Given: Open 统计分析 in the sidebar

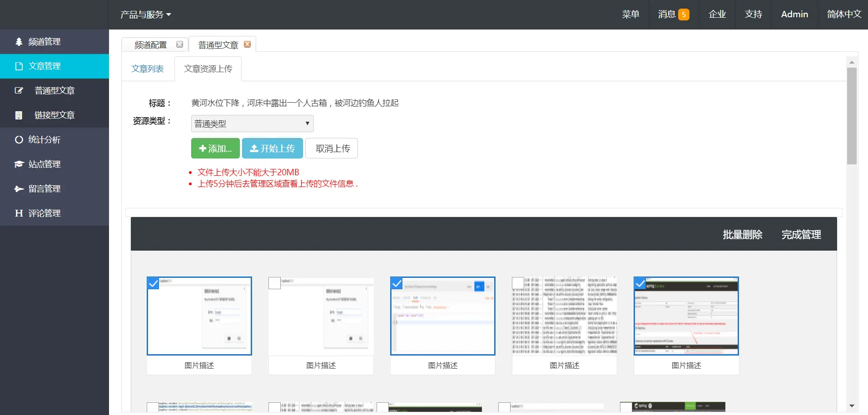Looking at the screenshot, I should click(55, 140).
